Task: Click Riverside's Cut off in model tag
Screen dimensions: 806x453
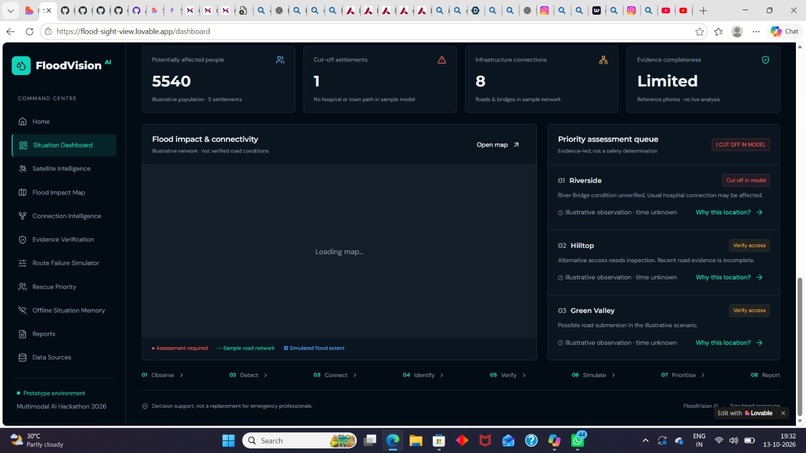Action: tap(746, 180)
